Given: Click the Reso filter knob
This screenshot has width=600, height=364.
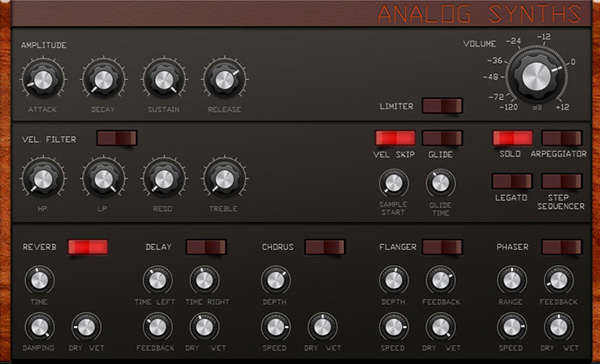Looking at the screenshot, I should tap(164, 179).
